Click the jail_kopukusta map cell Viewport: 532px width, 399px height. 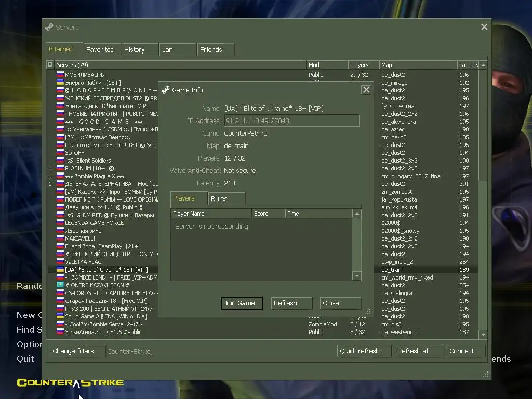point(399,199)
